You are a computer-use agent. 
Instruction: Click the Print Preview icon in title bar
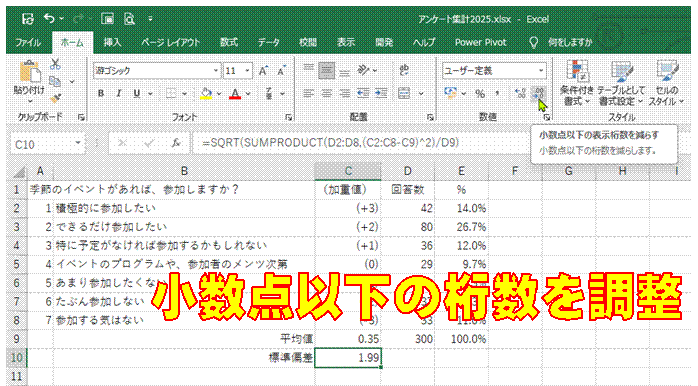(x=129, y=19)
